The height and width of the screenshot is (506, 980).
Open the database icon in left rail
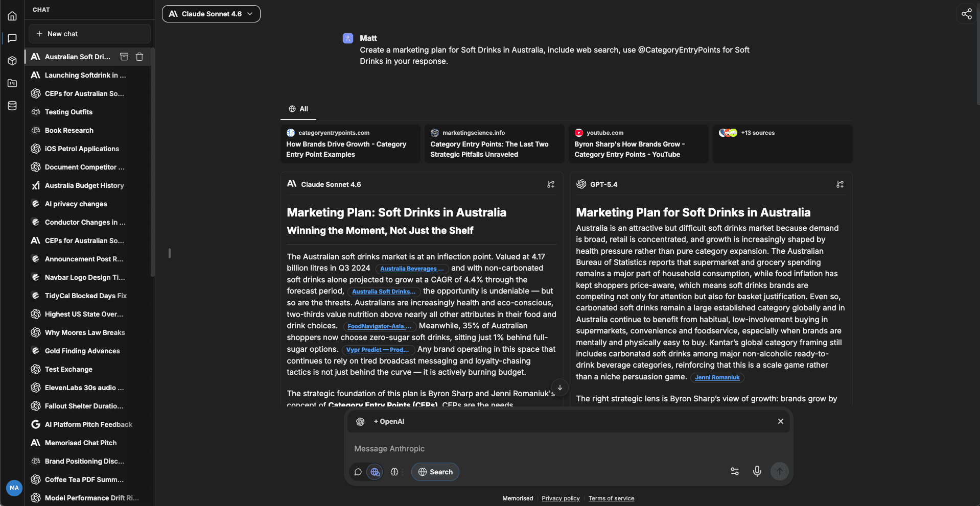pos(12,106)
